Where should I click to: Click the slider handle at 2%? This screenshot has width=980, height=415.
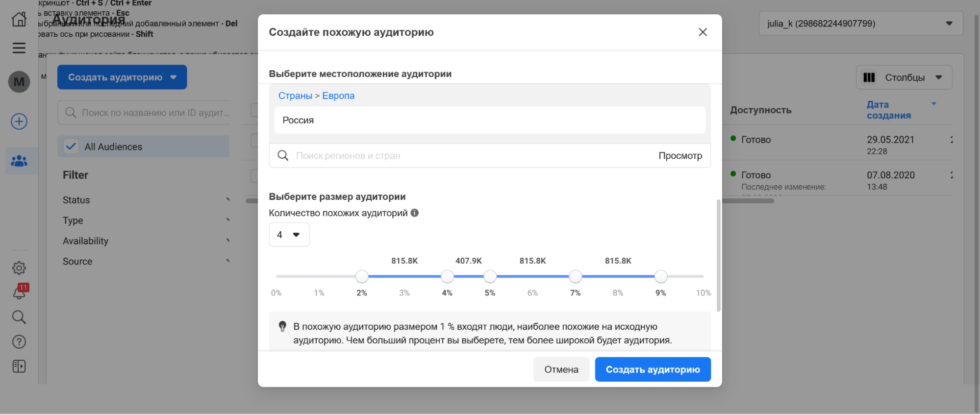coord(362,276)
